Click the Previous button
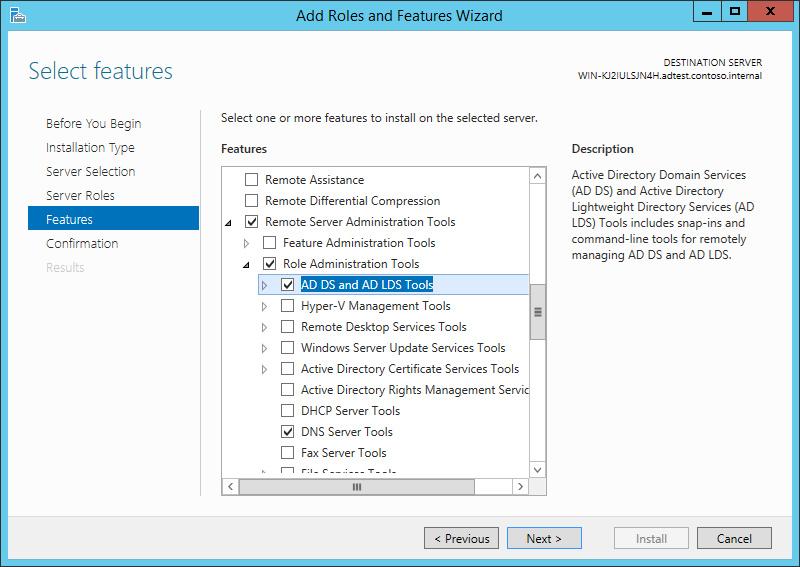 pyautogui.click(x=461, y=538)
